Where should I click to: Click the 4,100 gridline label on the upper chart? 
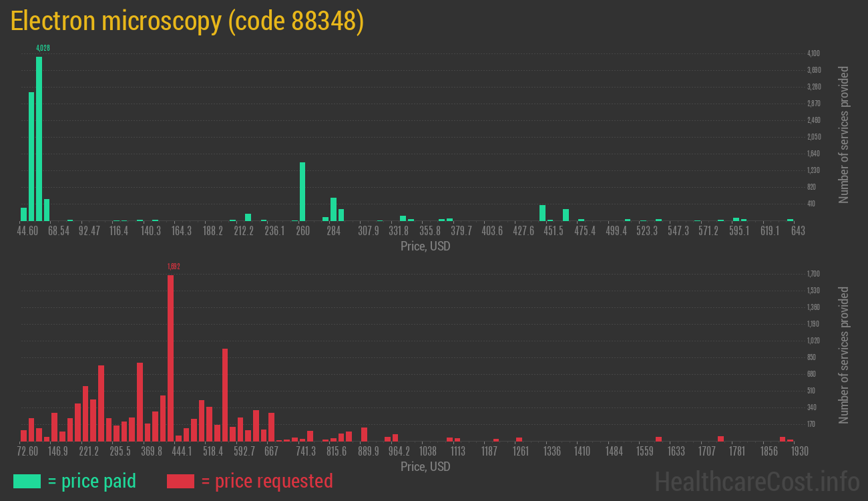click(x=813, y=53)
